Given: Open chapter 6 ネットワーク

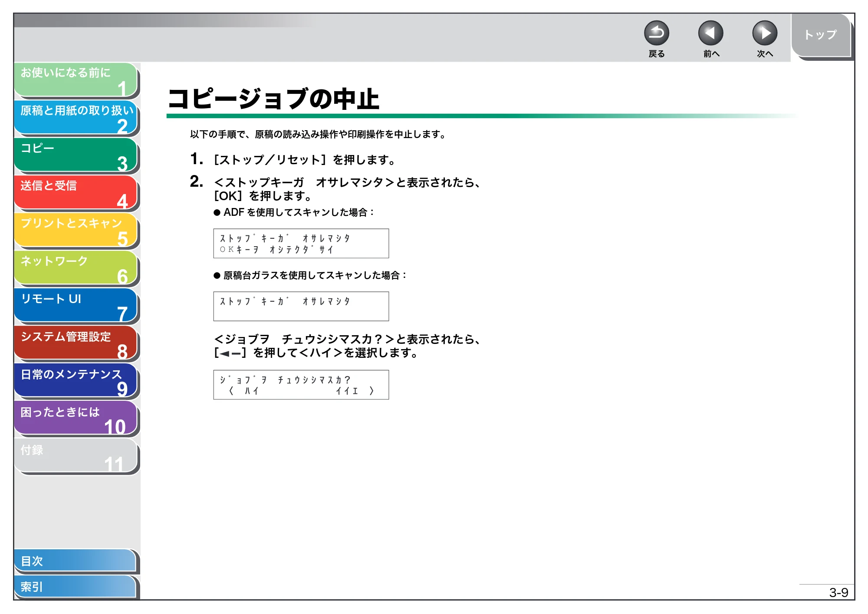Looking at the screenshot, I should point(76,268).
